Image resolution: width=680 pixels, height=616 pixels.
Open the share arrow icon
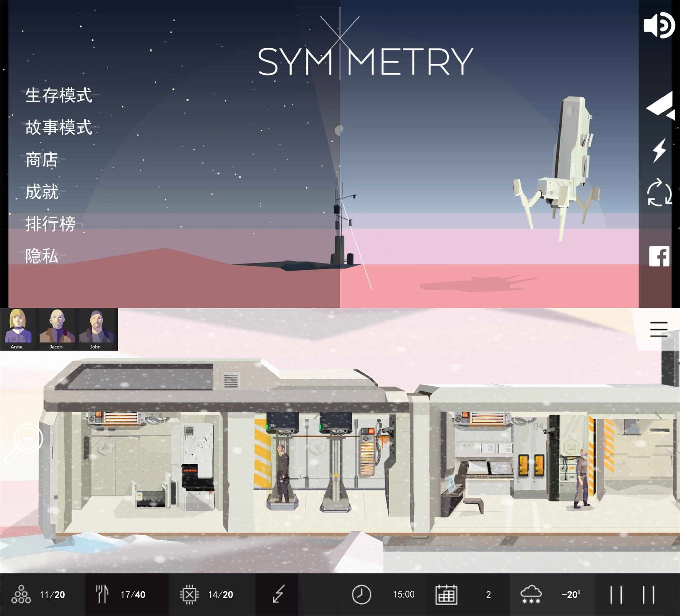tap(660, 106)
